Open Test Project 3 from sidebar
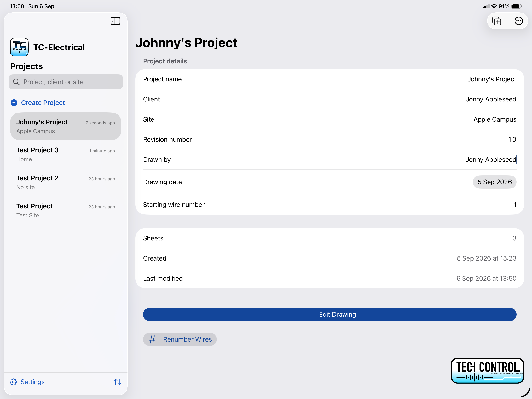This screenshot has height=399, width=532. [66, 154]
